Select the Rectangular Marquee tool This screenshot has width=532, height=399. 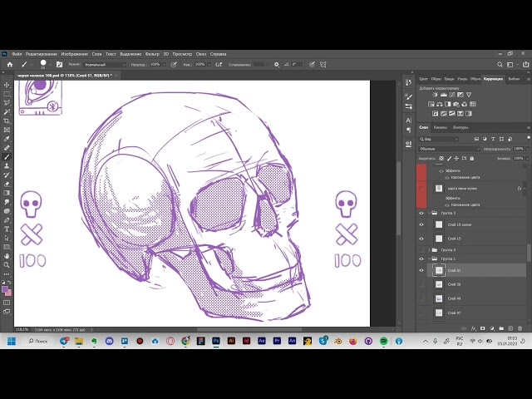coord(7,94)
